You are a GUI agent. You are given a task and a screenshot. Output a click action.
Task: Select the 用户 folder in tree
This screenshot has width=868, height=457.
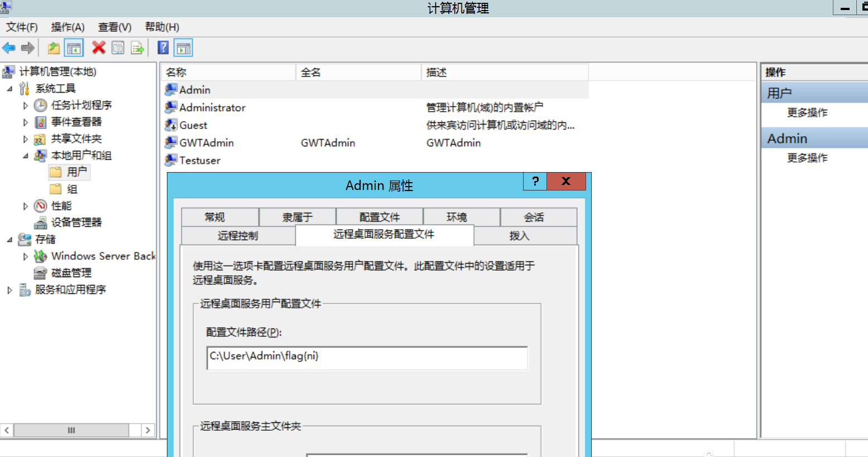tap(70, 172)
